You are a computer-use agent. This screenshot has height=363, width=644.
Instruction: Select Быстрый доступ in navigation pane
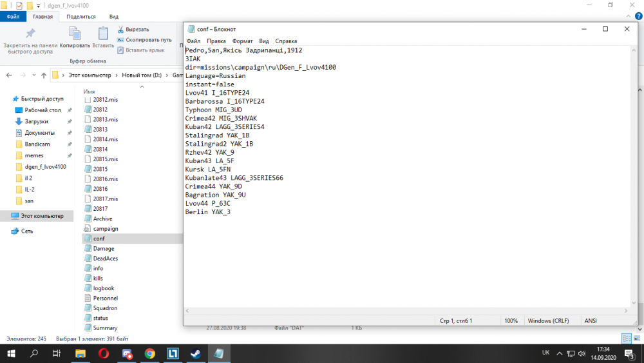38,99
